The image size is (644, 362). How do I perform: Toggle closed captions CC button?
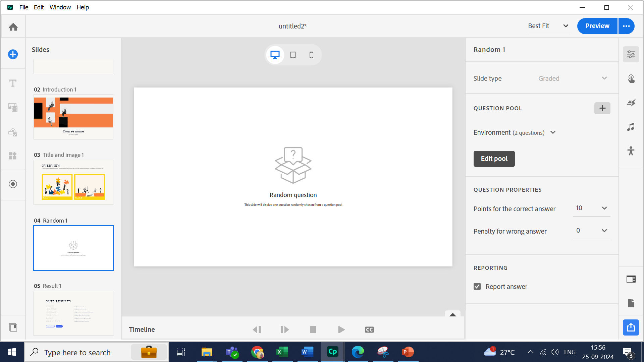coord(369,330)
